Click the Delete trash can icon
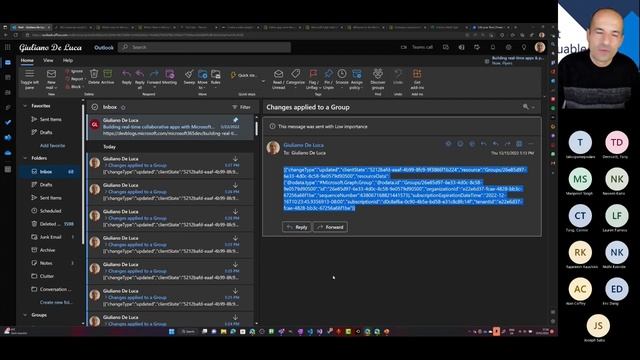Image resolution: width=640 pixels, height=360 pixels. (x=94, y=73)
